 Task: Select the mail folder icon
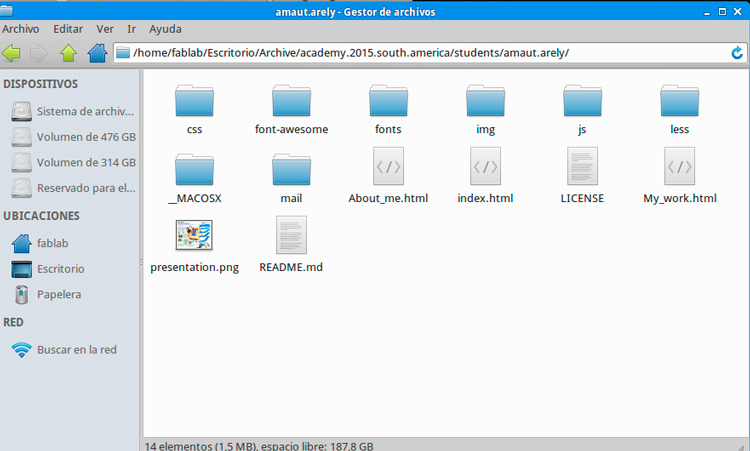tap(291, 170)
